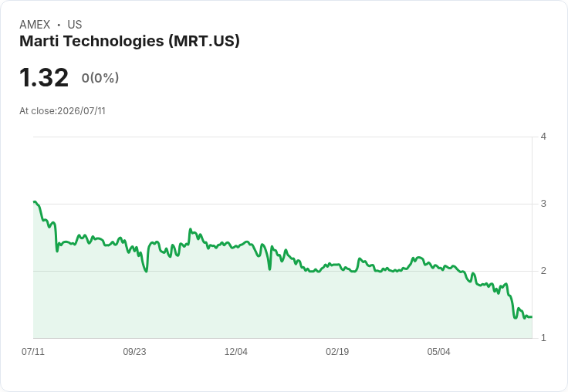
Task: Click the Marti Technologies (MRT.US) title
Action: point(130,41)
